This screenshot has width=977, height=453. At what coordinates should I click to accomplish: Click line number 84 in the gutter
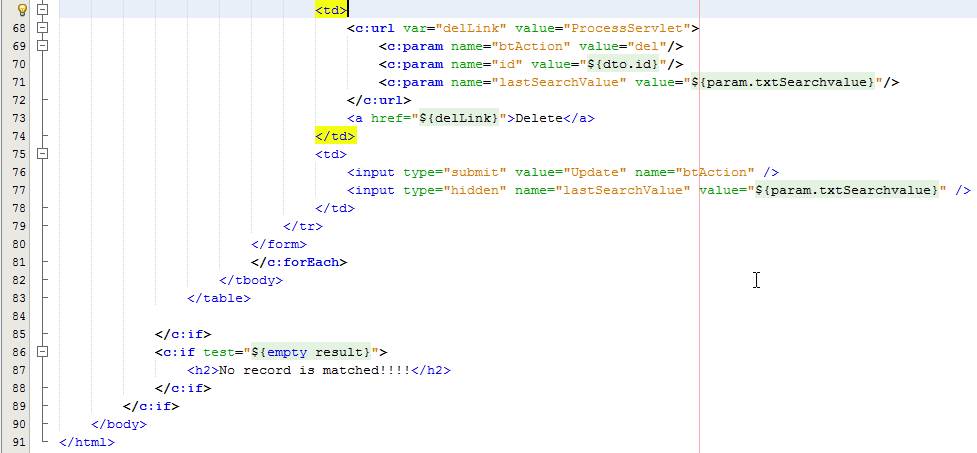click(x=19, y=316)
